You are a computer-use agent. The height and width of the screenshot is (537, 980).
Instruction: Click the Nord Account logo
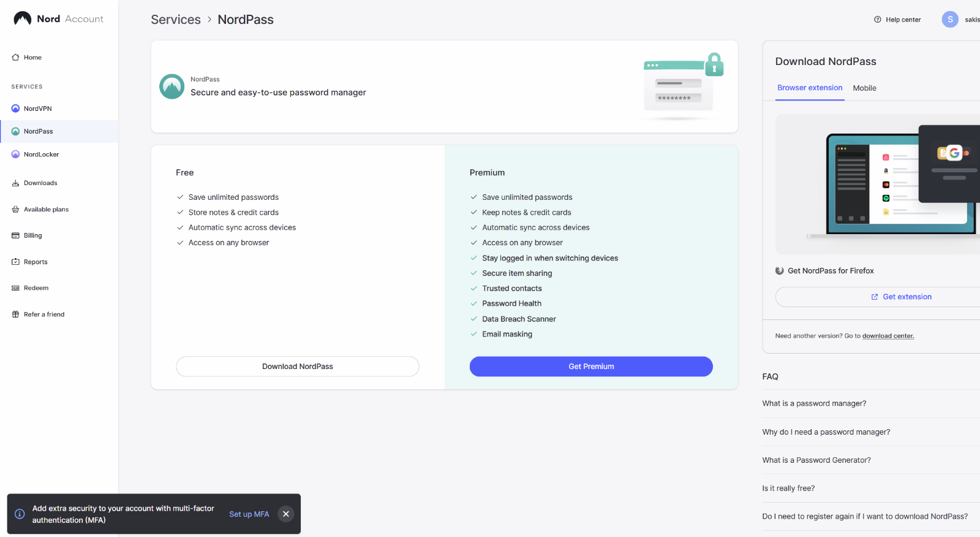pyautogui.click(x=58, y=19)
